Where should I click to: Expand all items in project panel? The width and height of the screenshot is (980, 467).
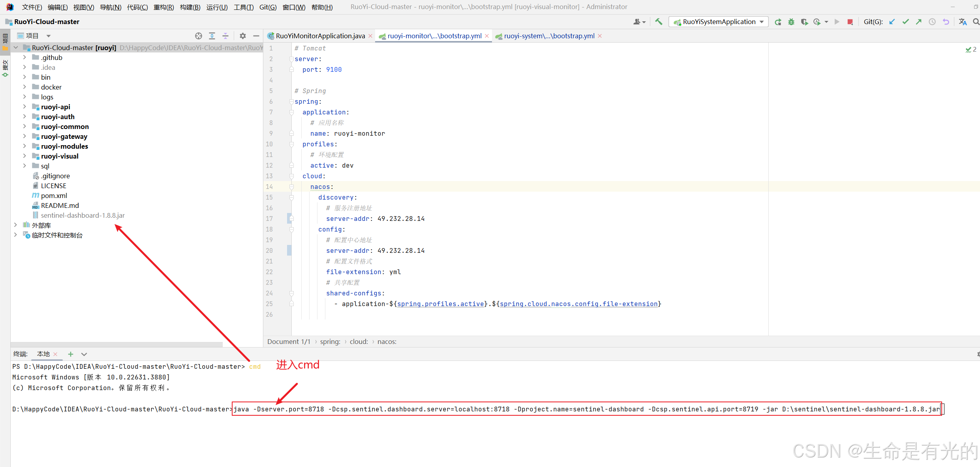click(212, 36)
